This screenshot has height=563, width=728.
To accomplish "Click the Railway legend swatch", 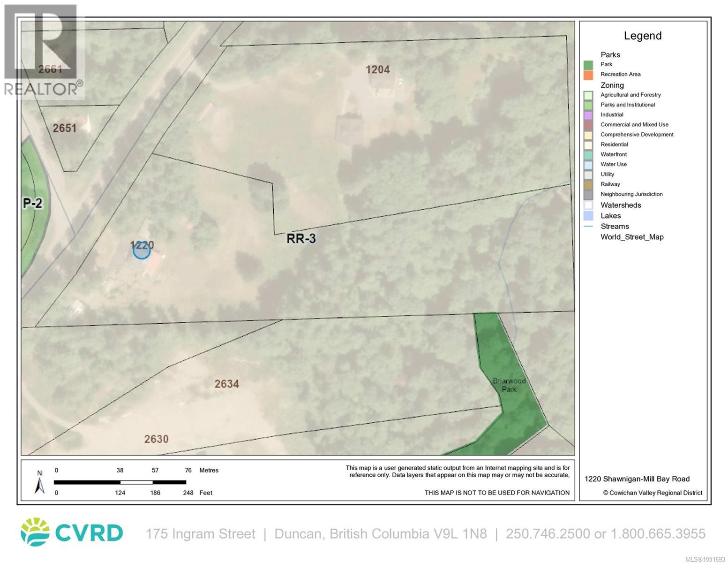I will click(x=588, y=184).
